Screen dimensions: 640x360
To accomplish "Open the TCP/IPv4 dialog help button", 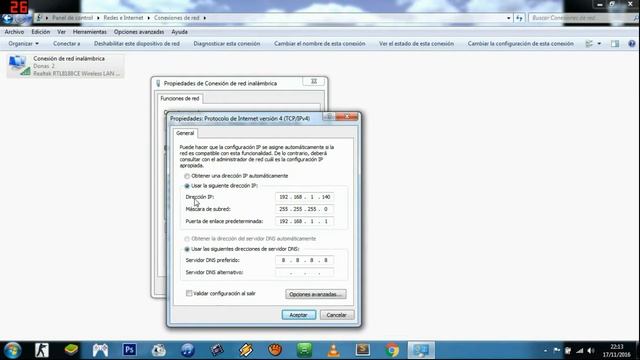I will [329, 117].
